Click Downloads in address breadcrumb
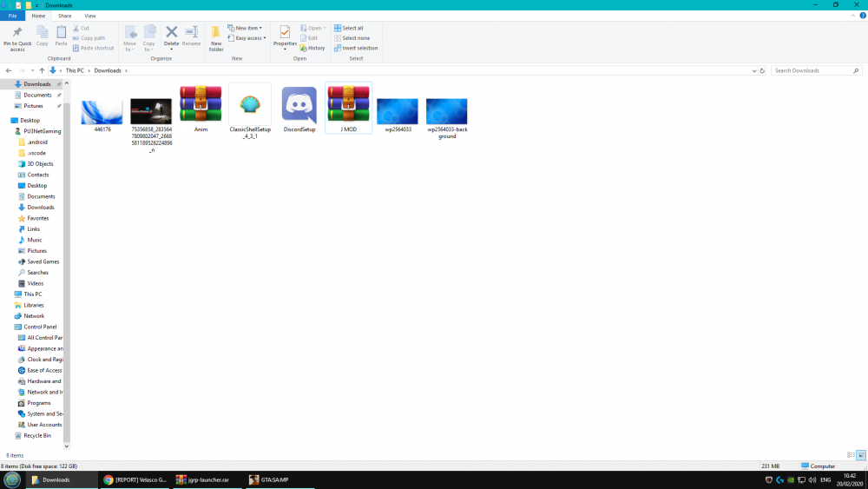 (x=108, y=70)
